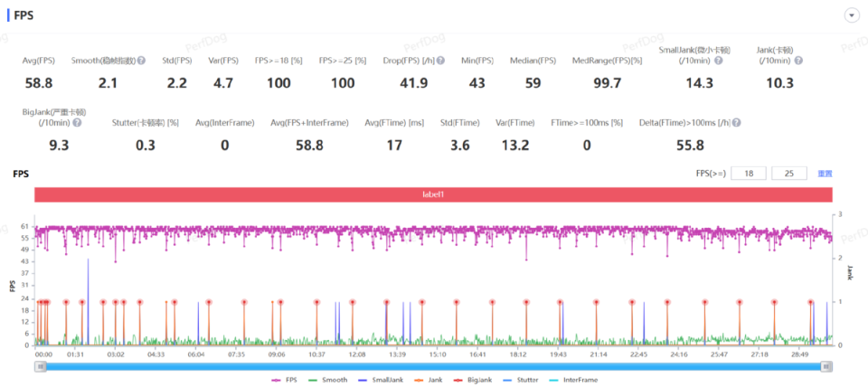The width and height of the screenshot is (868, 387).
Task: Open help icon beside Delta(FTime)>100ms metric
Action: click(x=737, y=122)
